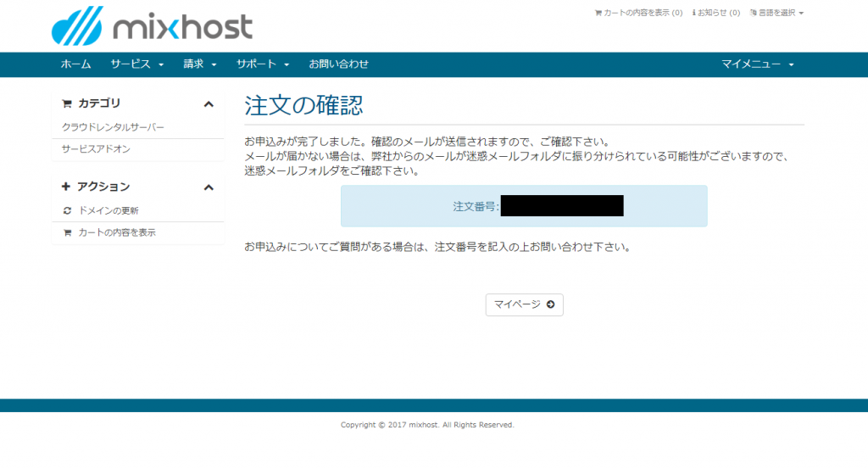The image size is (868, 469).
Task: Click the refresh icon next to ドメインの更新
Action: pos(68,210)
